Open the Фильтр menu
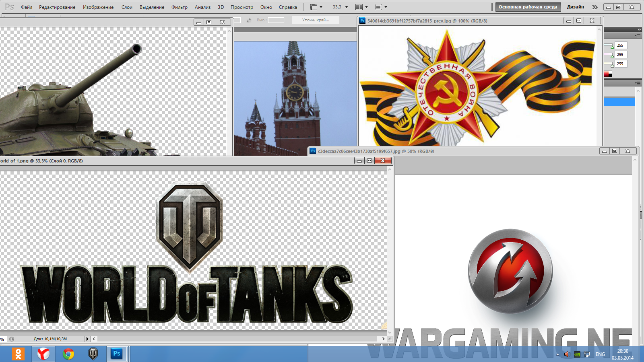Image resolution: width=644 pixels, height=362 pixels. 180,7
